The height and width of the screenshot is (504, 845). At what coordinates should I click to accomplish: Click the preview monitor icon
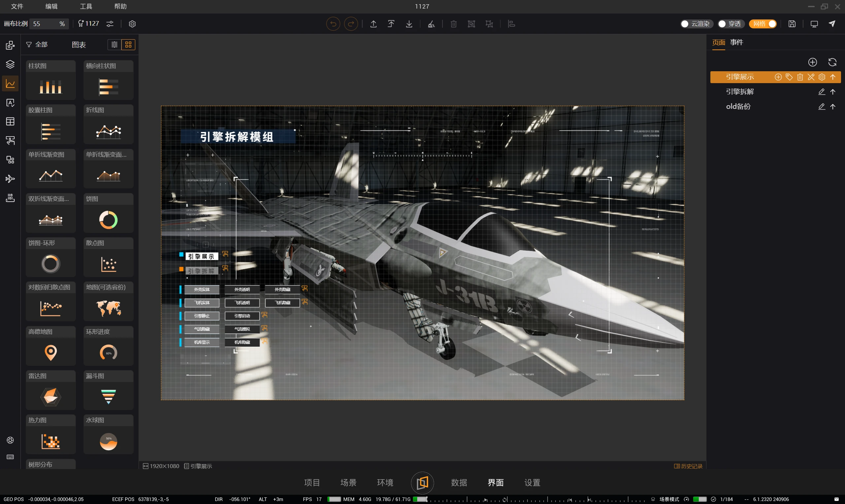pyautogui.click(x=814, y=24)
